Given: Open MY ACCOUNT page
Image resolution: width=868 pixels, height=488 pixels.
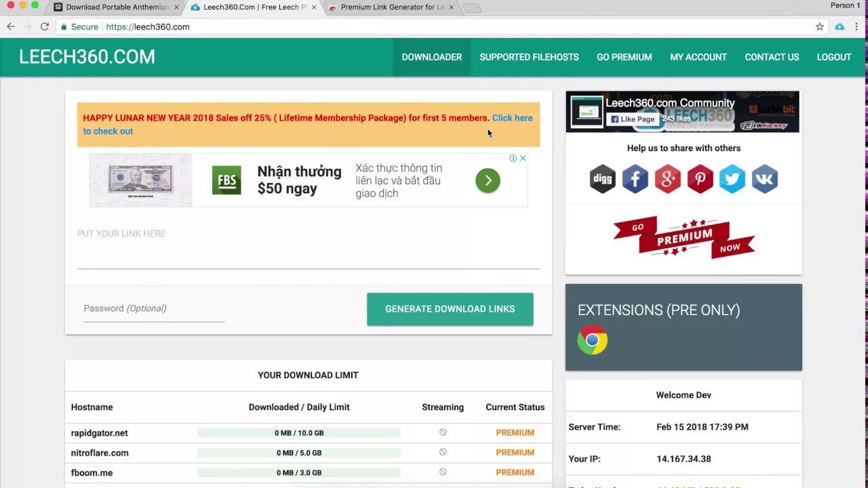Looking at the screenshot, I should pyautogui.click(x=698, y=57).
